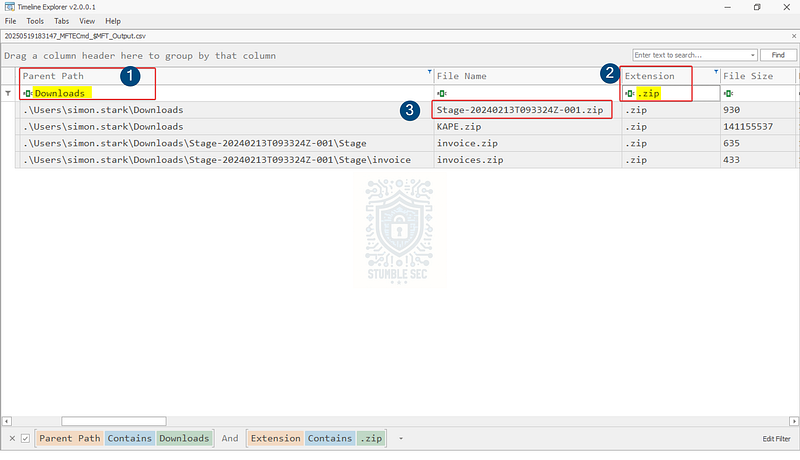Click the horizontal scrollbar left arrow
The height and width of the screenshot is (460, 800).
tap(7, 421)
